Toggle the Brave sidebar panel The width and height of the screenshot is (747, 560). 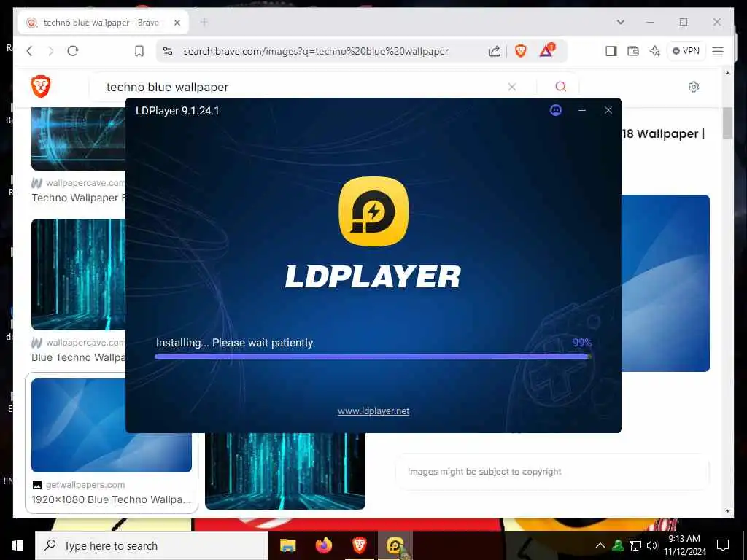click(611, 51)
